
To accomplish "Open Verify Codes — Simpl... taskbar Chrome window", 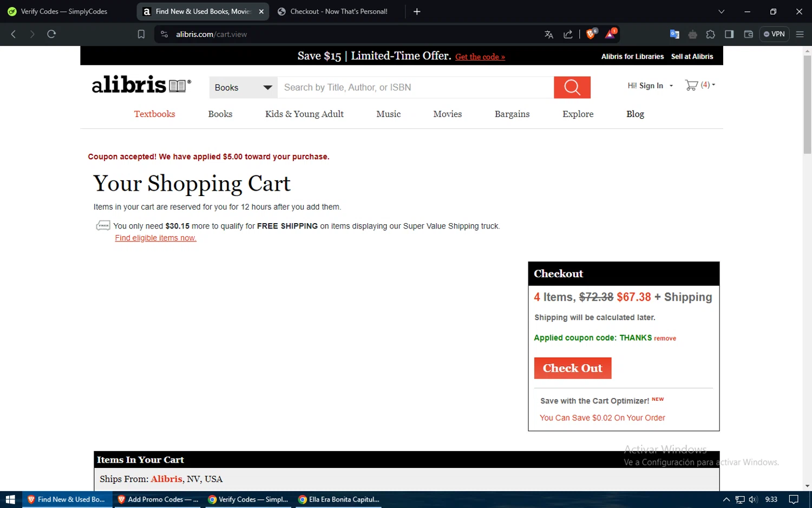I will click(x=248, y=499).
